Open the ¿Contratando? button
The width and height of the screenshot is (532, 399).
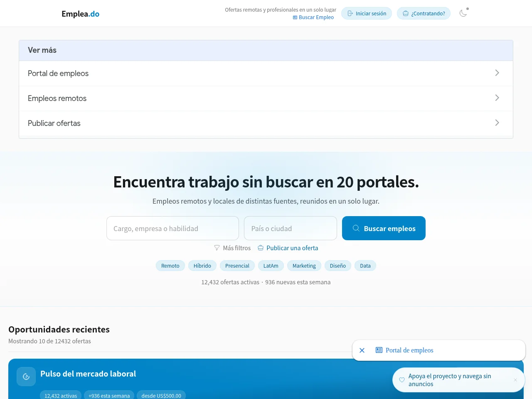[x=424, y=13]
